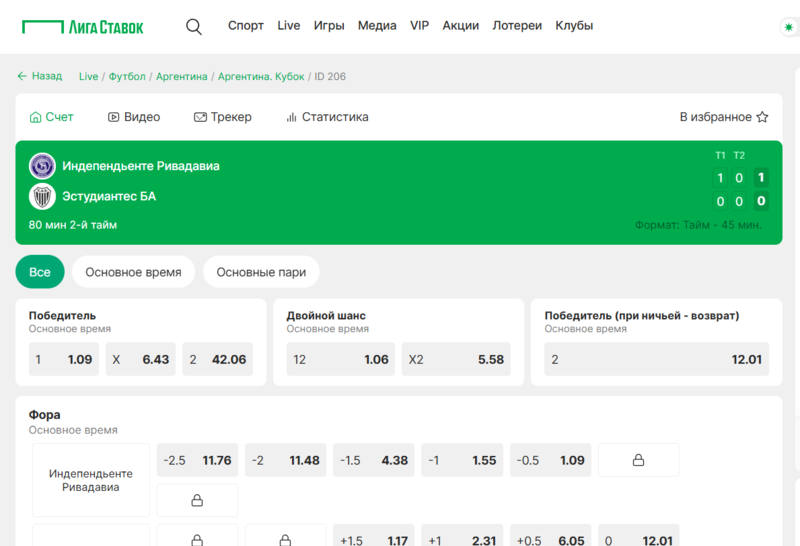800x546 pixels.
Task: Pick draw odds 6.43
Action: coord(140,359)
